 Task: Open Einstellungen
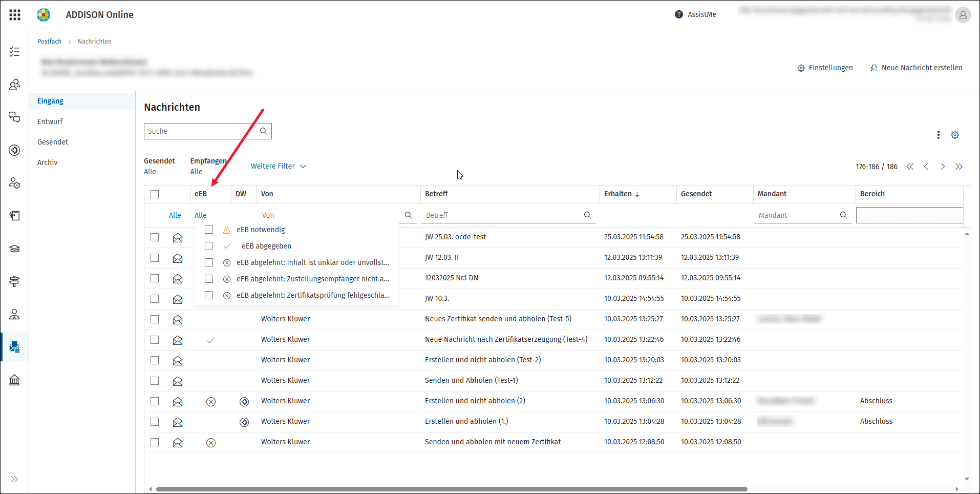[825, 68]
